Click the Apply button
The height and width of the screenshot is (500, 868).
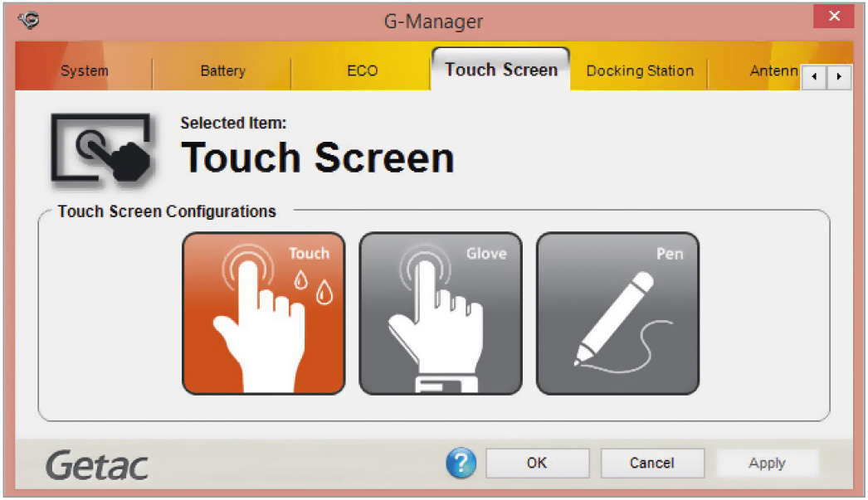768,463
